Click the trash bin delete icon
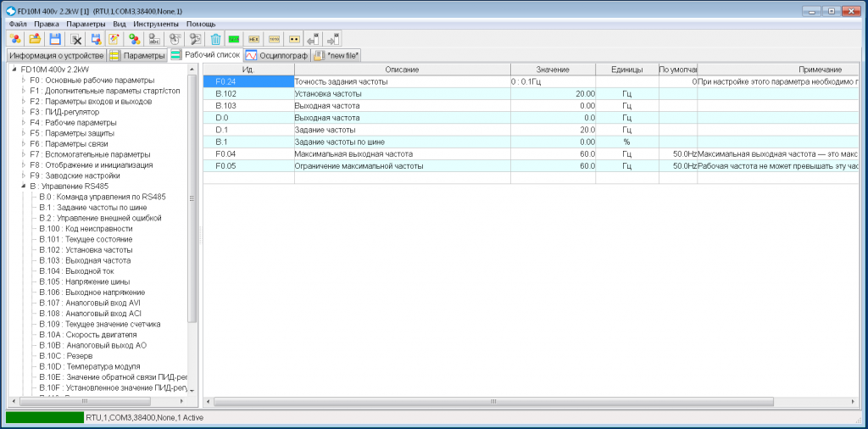The height and width of the screenshot is (429, 868). 216,39
